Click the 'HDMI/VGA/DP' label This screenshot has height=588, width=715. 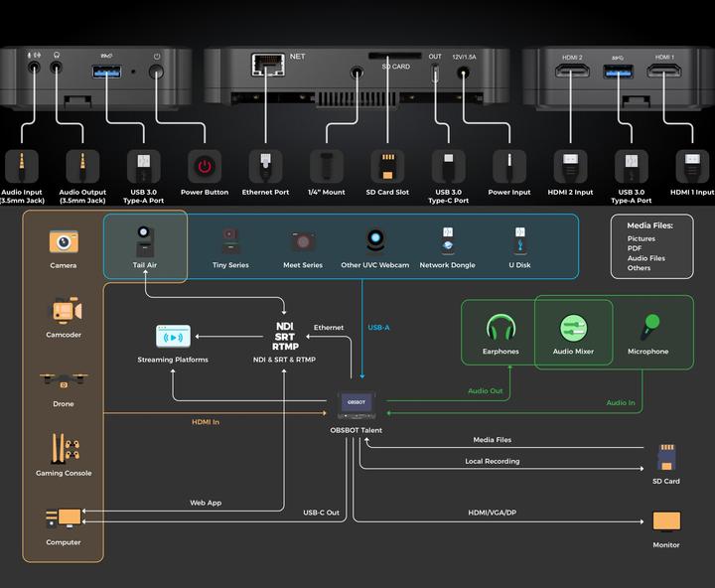click(493, 513)
